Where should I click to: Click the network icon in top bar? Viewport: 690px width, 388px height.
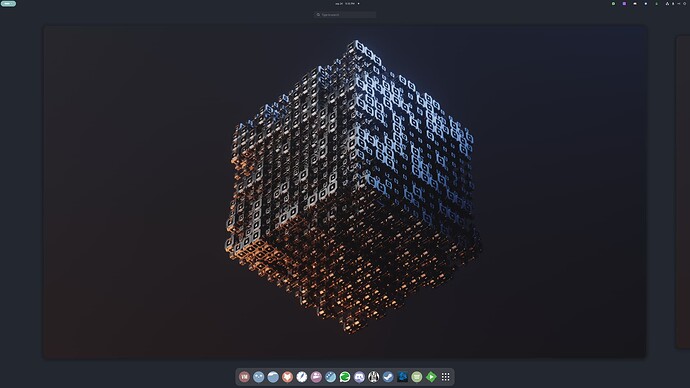(667, 4)
